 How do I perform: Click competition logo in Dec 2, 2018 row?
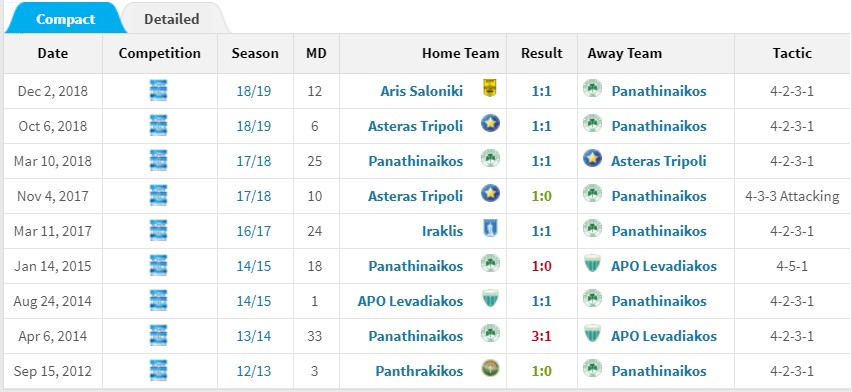click(159, 90)
